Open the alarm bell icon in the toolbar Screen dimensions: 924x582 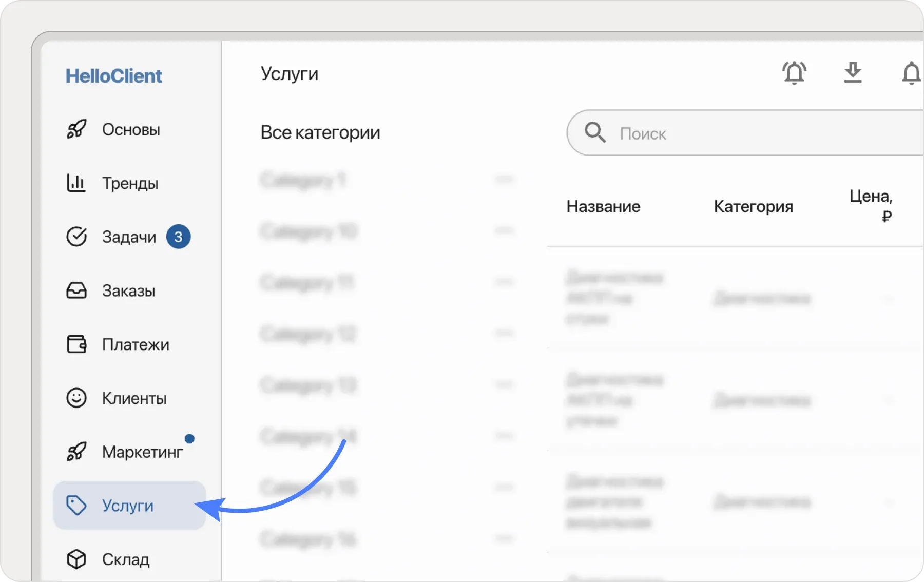point(795,73)
